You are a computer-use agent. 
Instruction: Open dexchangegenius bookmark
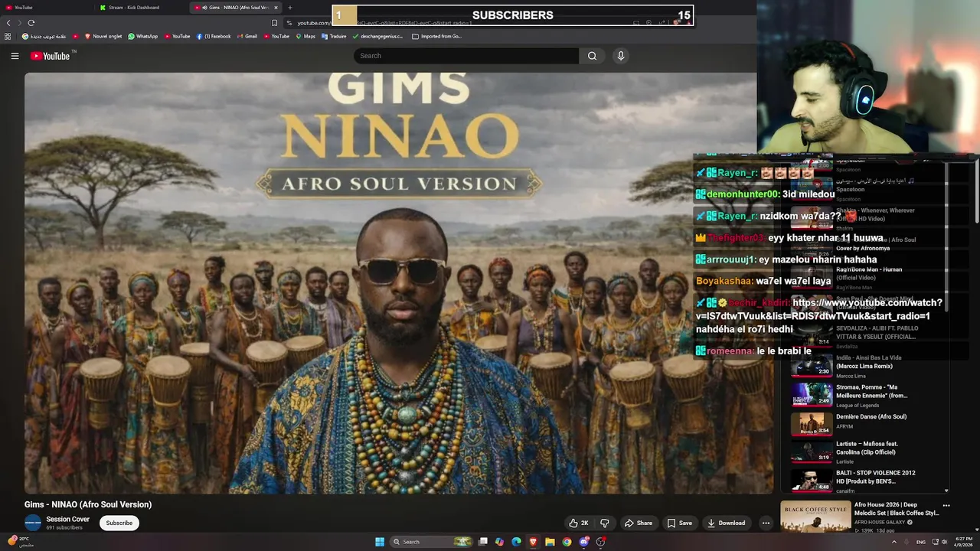point(378,36)
